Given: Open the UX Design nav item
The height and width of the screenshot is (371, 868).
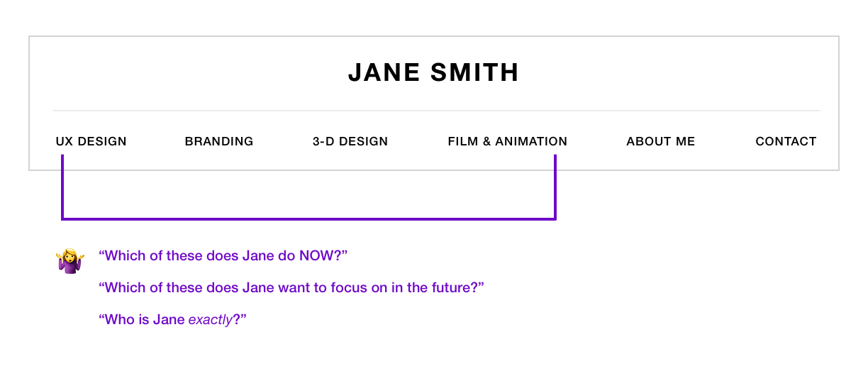Looking at the screenshot, I should [x=91, y=141].
